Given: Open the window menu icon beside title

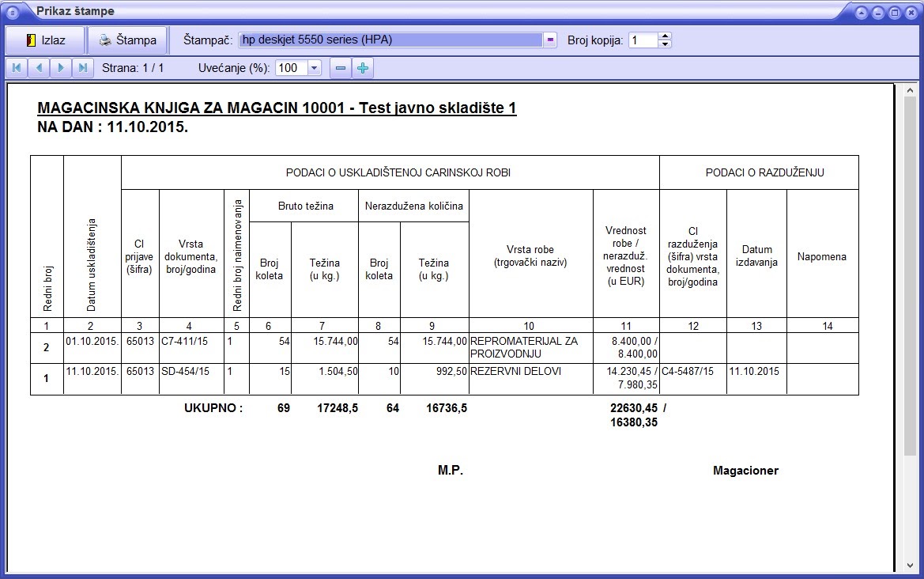Looking at the screenshot, I should point(13,12).
